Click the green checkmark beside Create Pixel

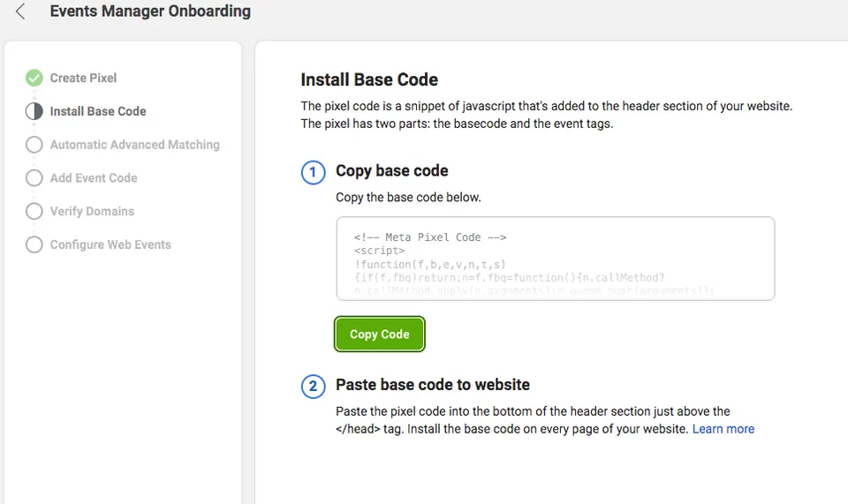[34, 78]
